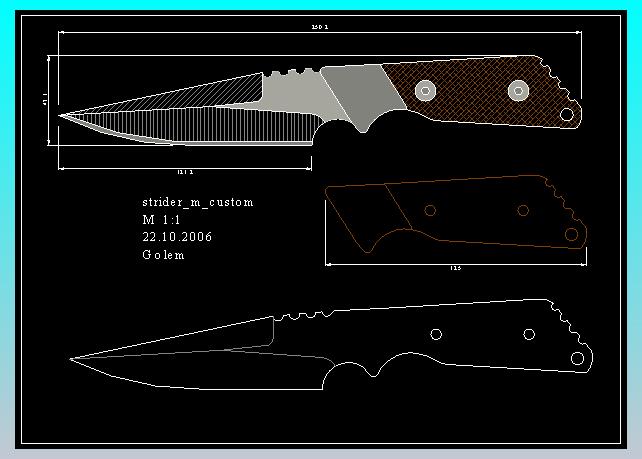Select left pin hole in handle scale outline
This screenshot has height=459, width=642.
pos(430,210)
